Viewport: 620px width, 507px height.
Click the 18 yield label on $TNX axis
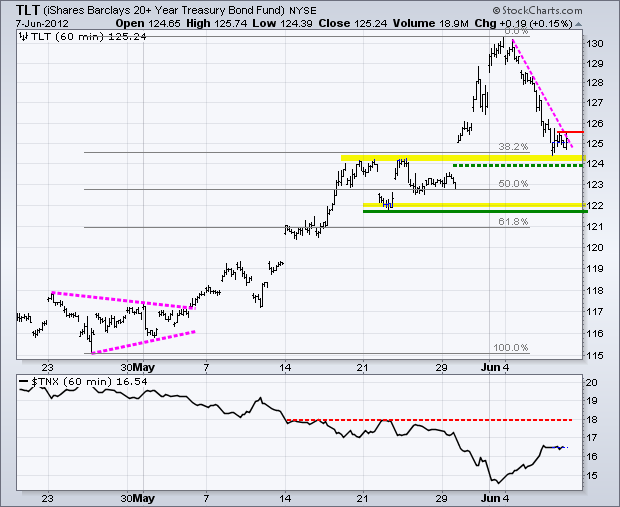point(592,420)
